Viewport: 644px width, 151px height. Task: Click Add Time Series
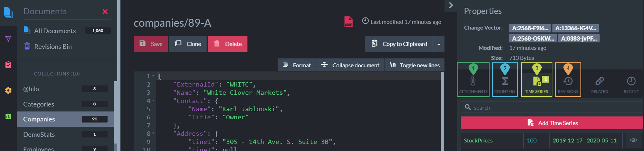click(552, 123)
